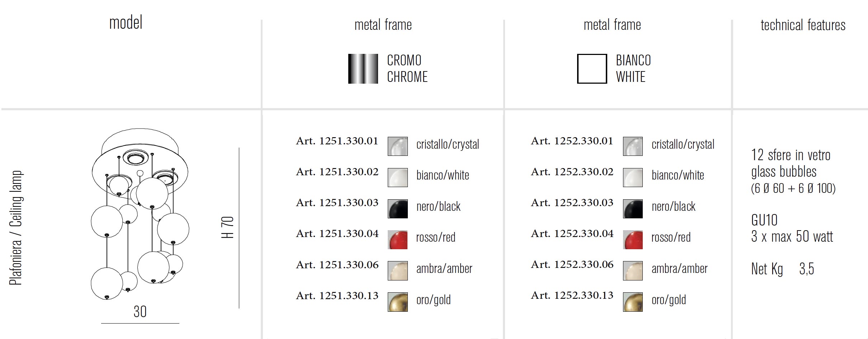
Task: Click the technical features heading
Action: 803,25
